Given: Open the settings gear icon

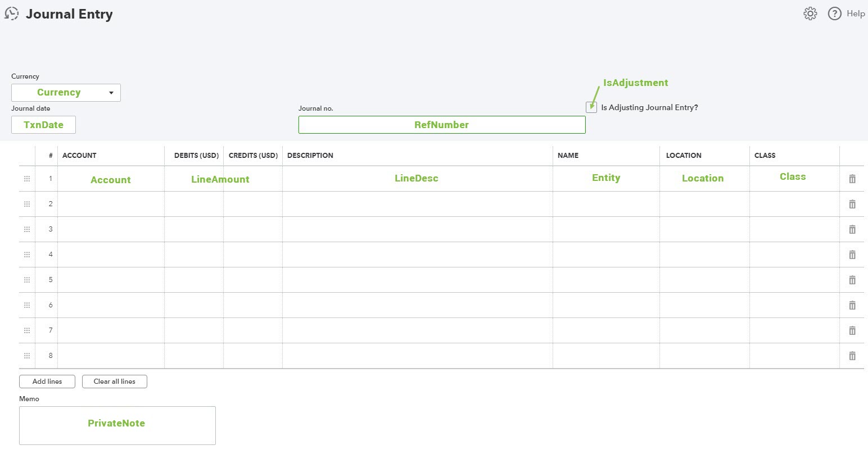Looking at the screenshot, I should click(x=810, y=13).
